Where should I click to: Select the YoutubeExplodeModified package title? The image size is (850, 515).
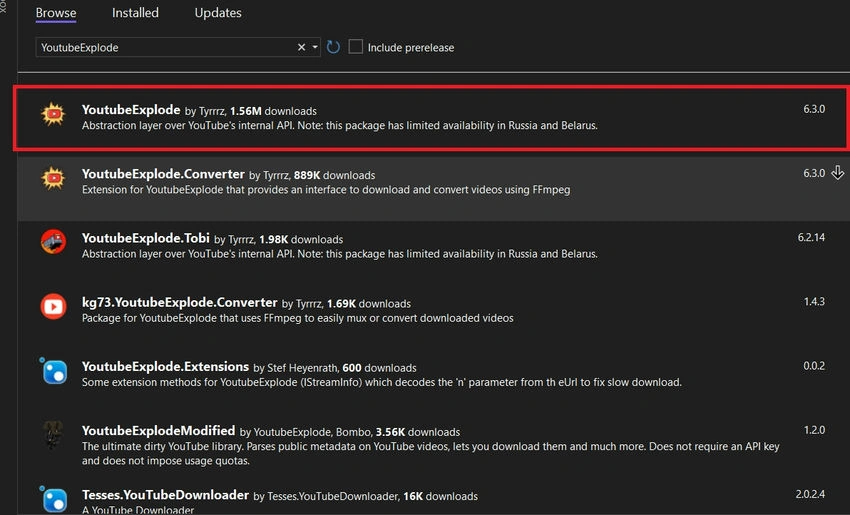(158, 430)
